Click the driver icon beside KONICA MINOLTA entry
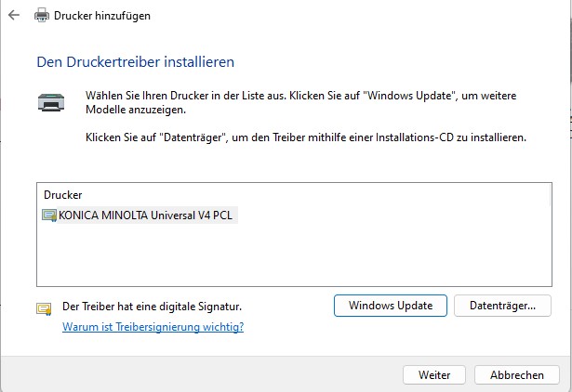572x392 pixels. 49,216
